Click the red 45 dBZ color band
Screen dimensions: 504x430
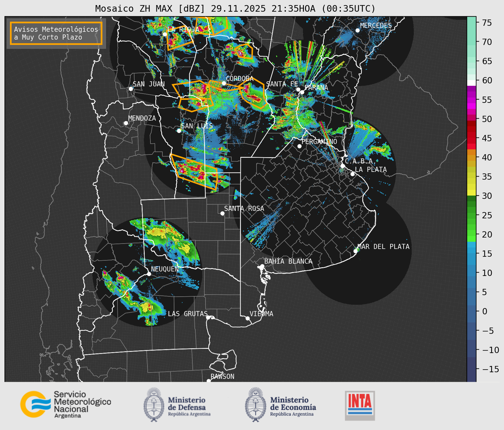pos(471,138)
